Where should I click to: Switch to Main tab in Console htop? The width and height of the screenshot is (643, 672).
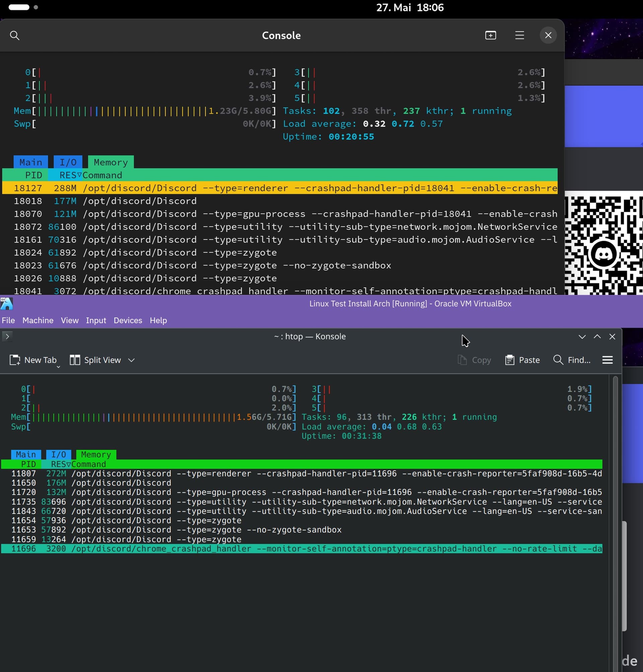(31, 162)
